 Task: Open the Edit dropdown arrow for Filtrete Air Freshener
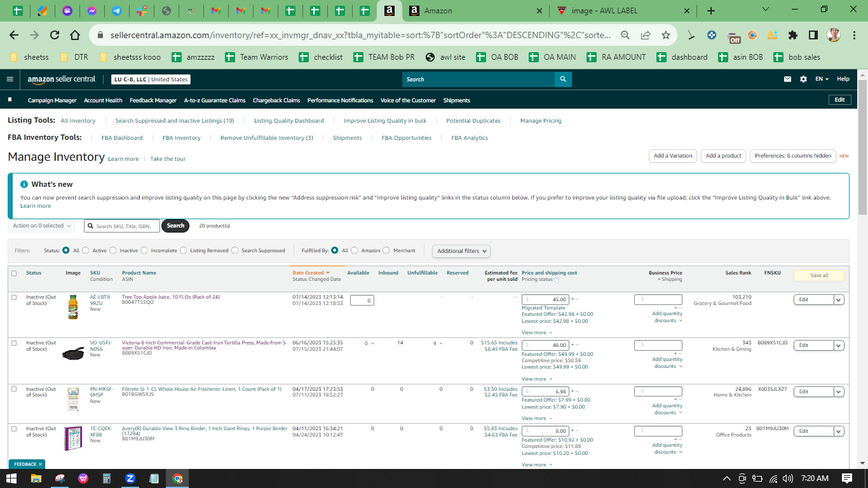click(839, 391)
